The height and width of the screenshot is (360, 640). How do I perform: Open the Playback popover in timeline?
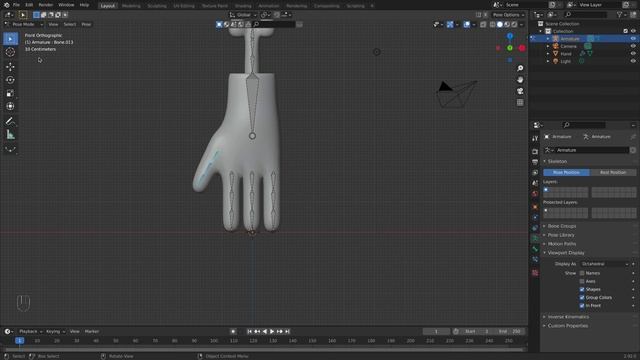pyautogui.click(x=30, y=331)
